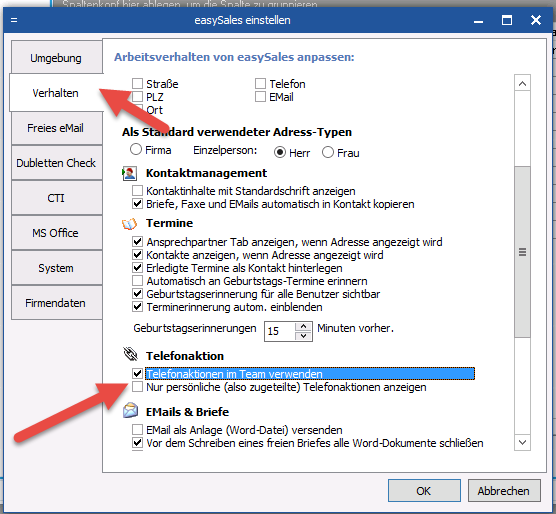Click the Kontaktmanagement person icon
Image resolution: width=556 pixels, height=514 pixels.
(129, 173)
